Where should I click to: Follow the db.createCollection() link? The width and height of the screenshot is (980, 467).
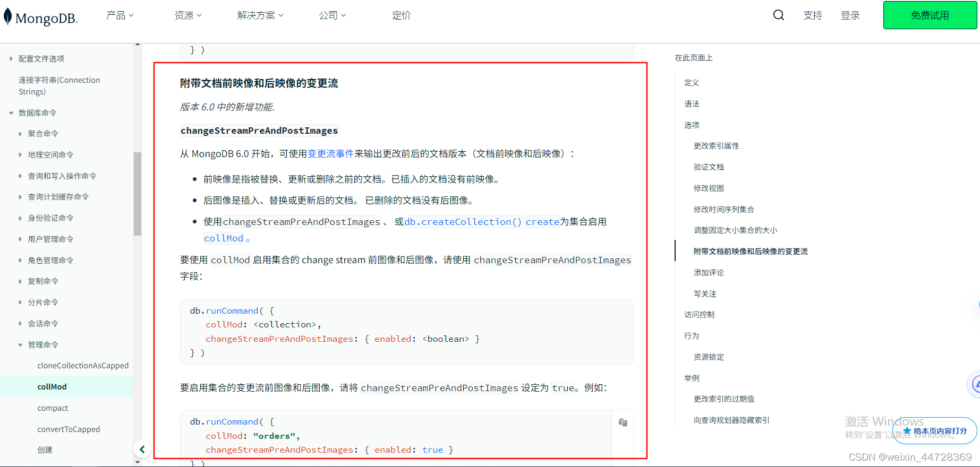[x=463, y=222]
